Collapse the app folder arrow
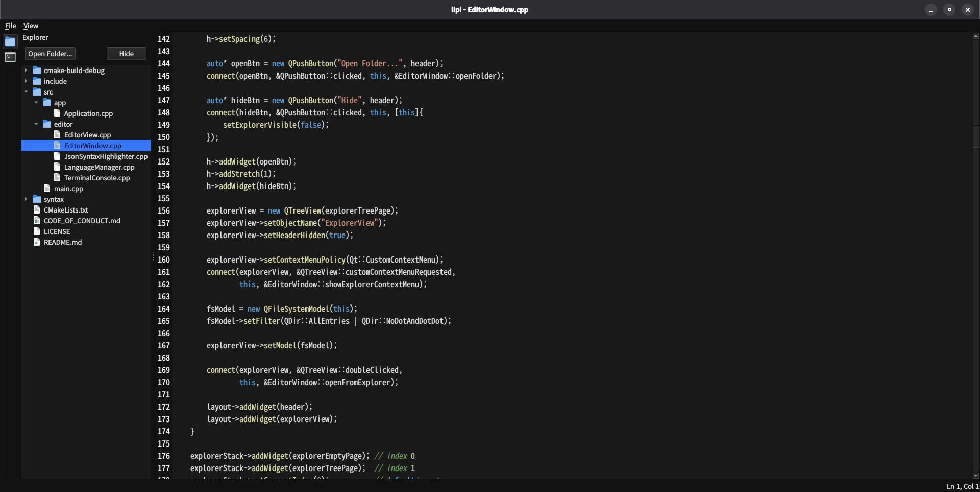The height and width of the screenshot is (492, 980). pyautogui.click(x=36, y=103)
